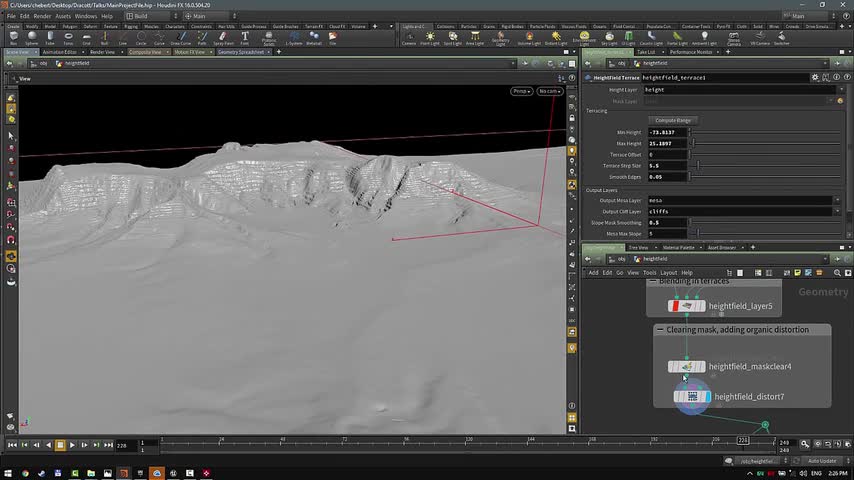Open the Render menu
Viewport: 854px width, 480px height.
coord(42,16)
